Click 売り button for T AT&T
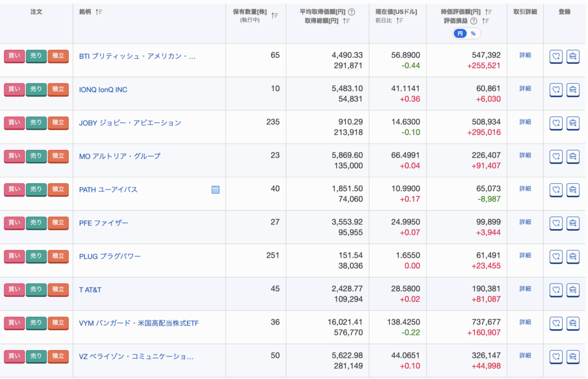Screen dimensions: 588x379 [x=36, y=290]
